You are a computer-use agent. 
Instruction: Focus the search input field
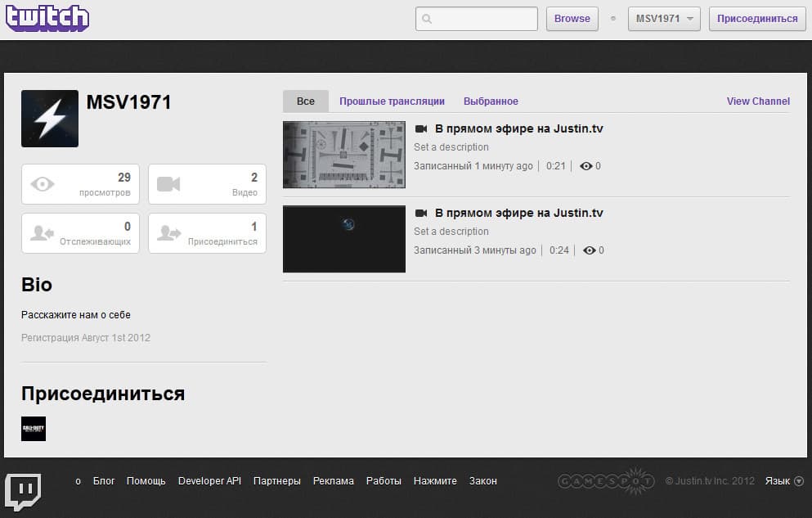click(477, 19)
